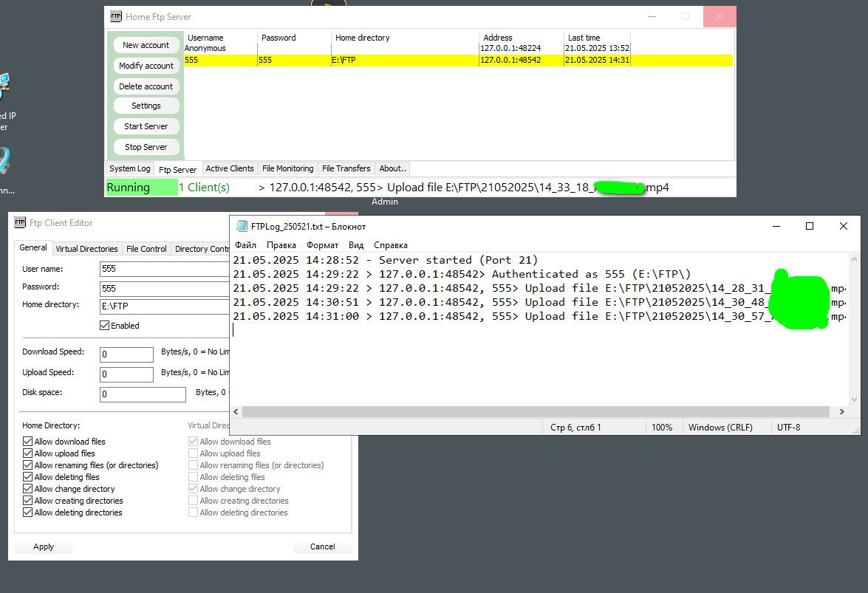This screenshot has height=593, width=868.
Task: Click Apply in Ftp Client Editor
Action: [x=43, y=546]
